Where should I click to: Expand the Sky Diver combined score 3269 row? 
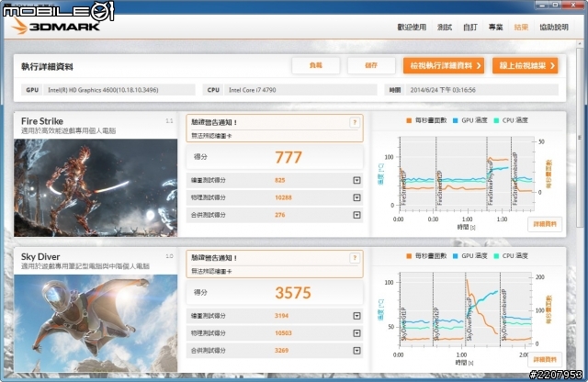pos(356,351)
